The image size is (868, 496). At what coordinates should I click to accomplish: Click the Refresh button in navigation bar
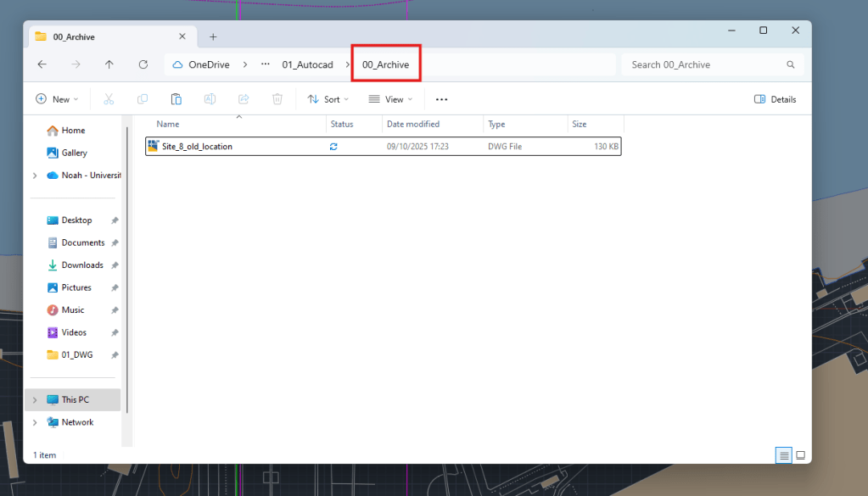pos(143,64)
